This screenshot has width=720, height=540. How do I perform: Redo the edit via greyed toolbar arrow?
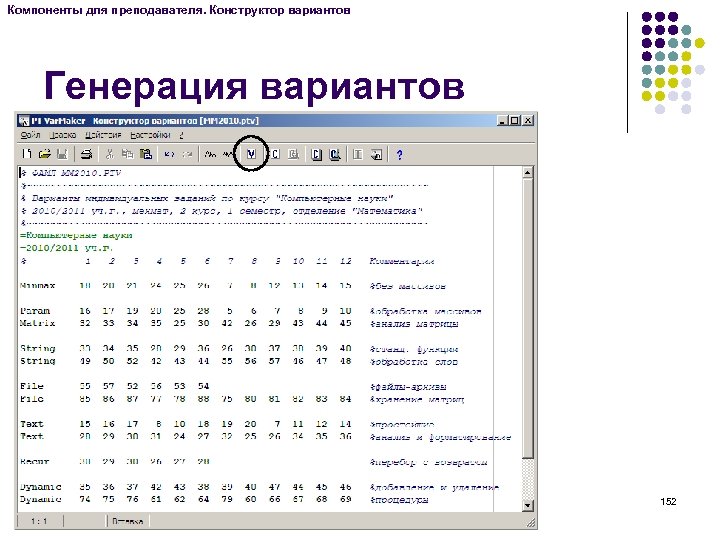pos(187,154)
